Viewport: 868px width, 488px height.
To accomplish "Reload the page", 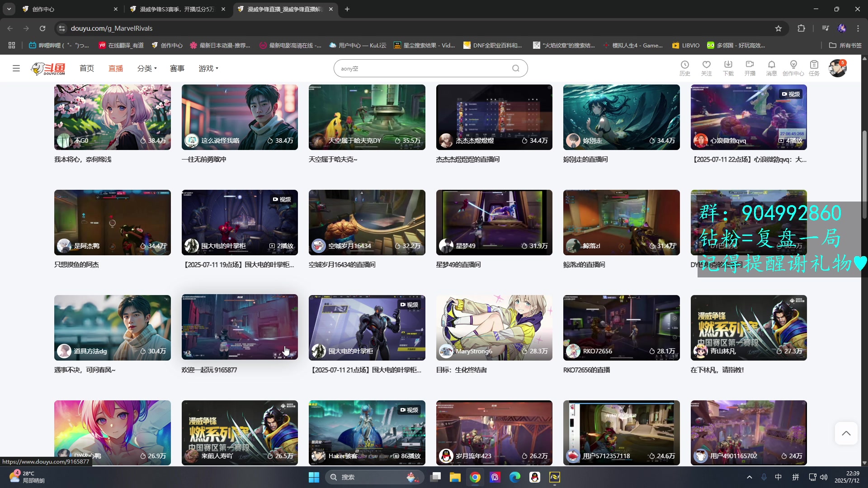I will [x=42, y=28].
